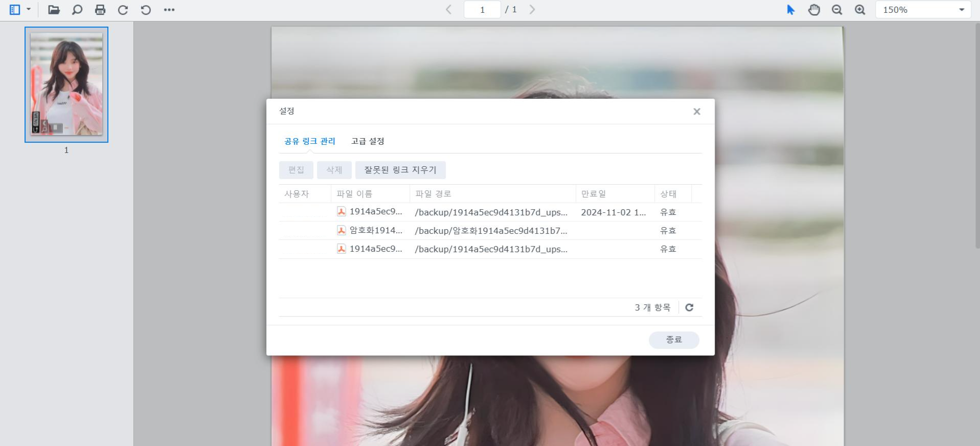The image size is (980, 446).
Task: Rotate the page clockwise
Action: (x=123, y=10)
